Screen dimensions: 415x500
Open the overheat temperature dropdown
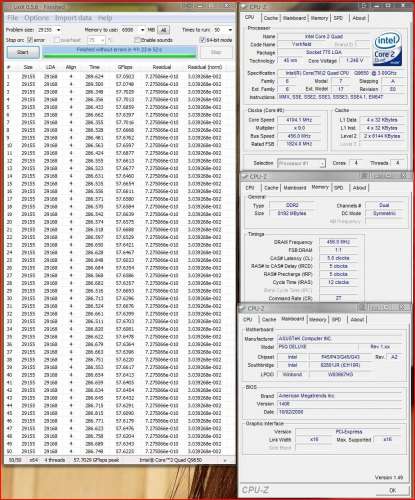click(102, 40)
